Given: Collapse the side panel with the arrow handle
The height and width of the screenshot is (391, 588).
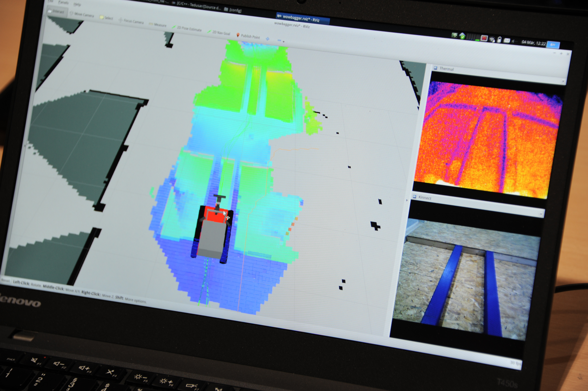Looking at the screenshot, I should click(x=407, y=200).
